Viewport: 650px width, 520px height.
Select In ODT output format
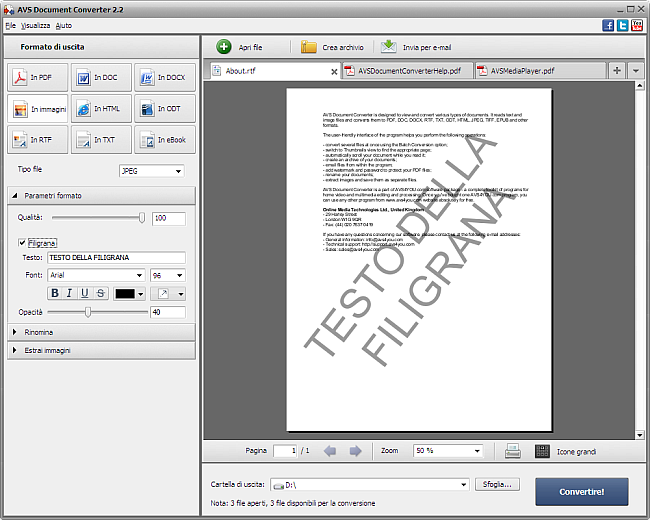click(165, 109)
